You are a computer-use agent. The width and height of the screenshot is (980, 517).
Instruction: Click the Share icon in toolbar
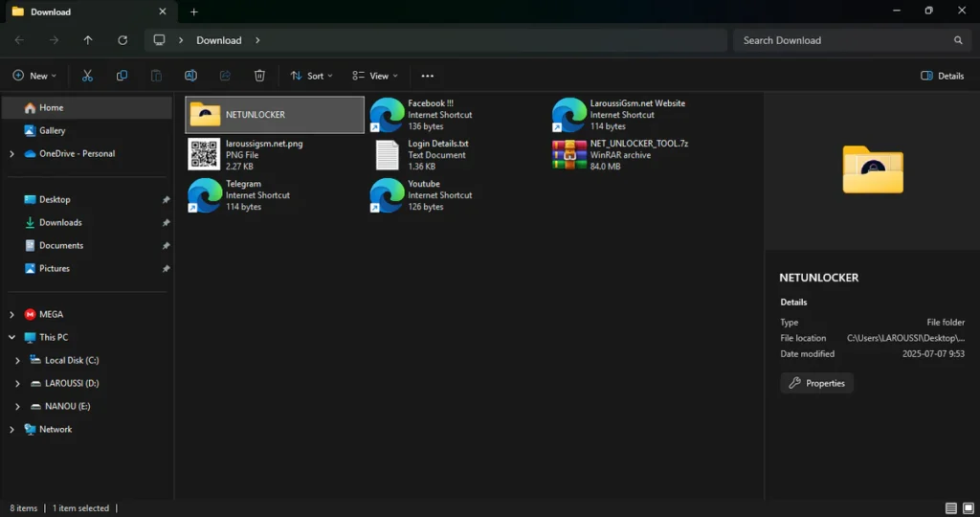tap(225, 76)
